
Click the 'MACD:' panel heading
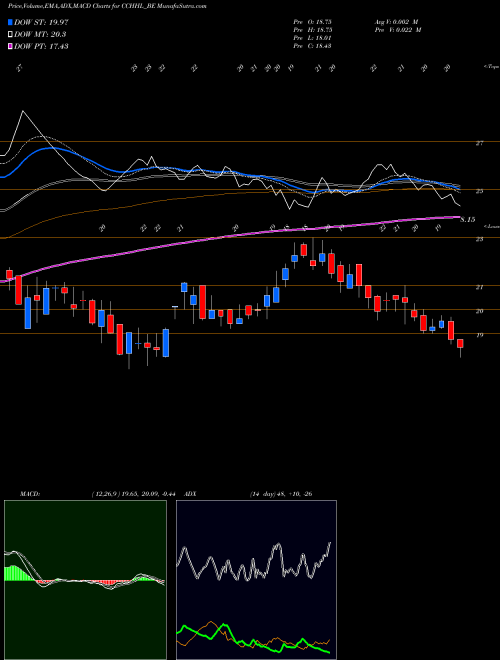pyautogui.click(x=29, y=494)
